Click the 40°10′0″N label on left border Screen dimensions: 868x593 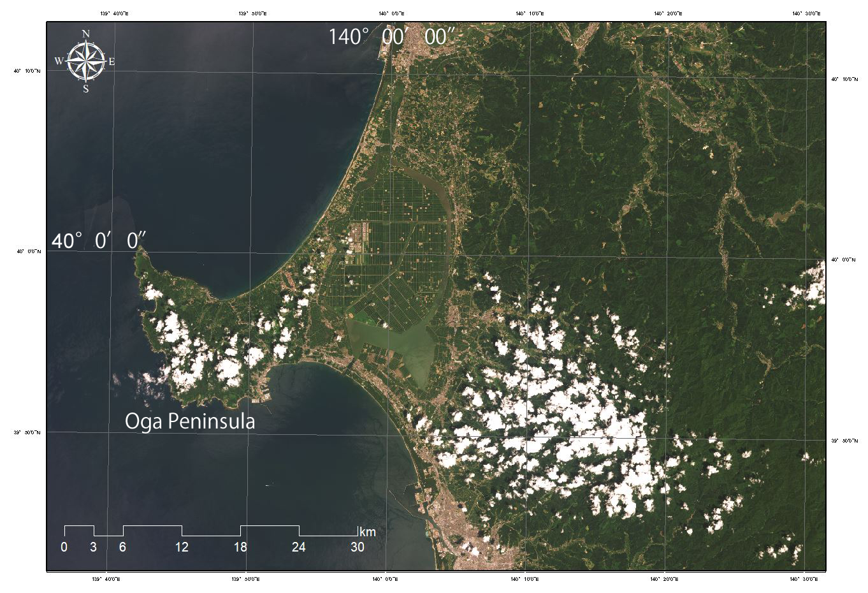tap(26, 71)
